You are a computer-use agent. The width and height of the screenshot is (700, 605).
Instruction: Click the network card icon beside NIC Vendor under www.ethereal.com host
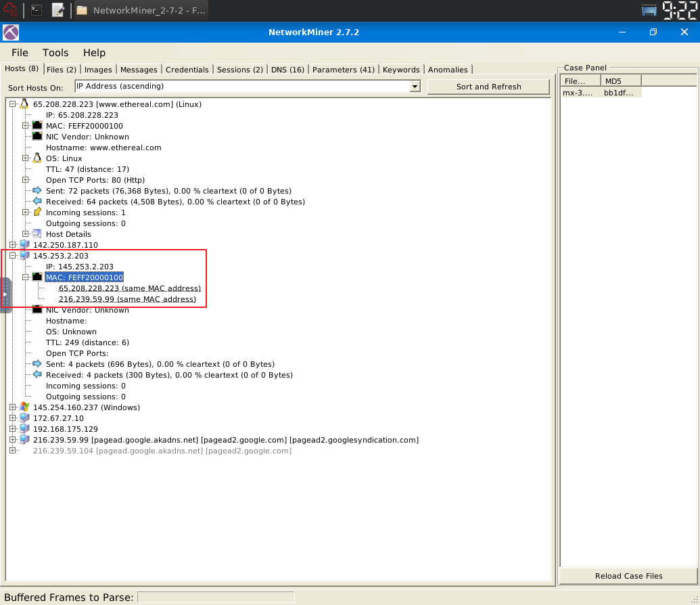pyautogui.click(x=37, y=136)
